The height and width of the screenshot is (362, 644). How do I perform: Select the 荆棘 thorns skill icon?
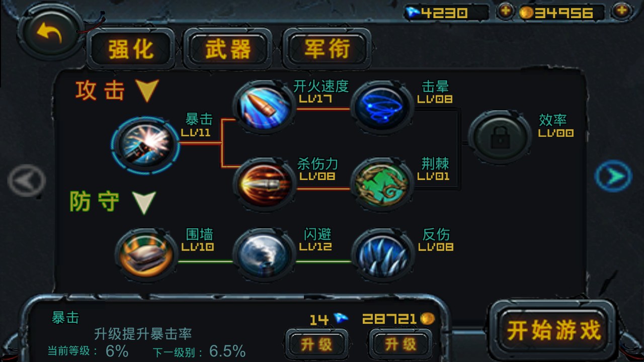[383, 185]
